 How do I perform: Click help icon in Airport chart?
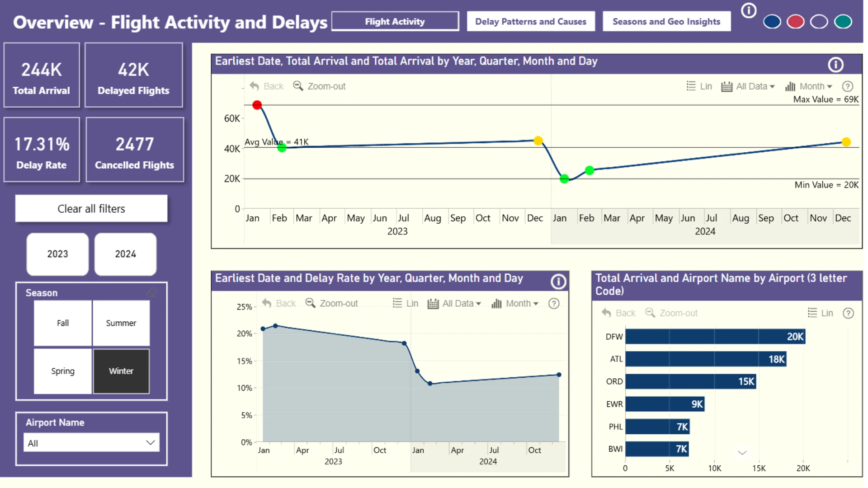click(849, 313)
